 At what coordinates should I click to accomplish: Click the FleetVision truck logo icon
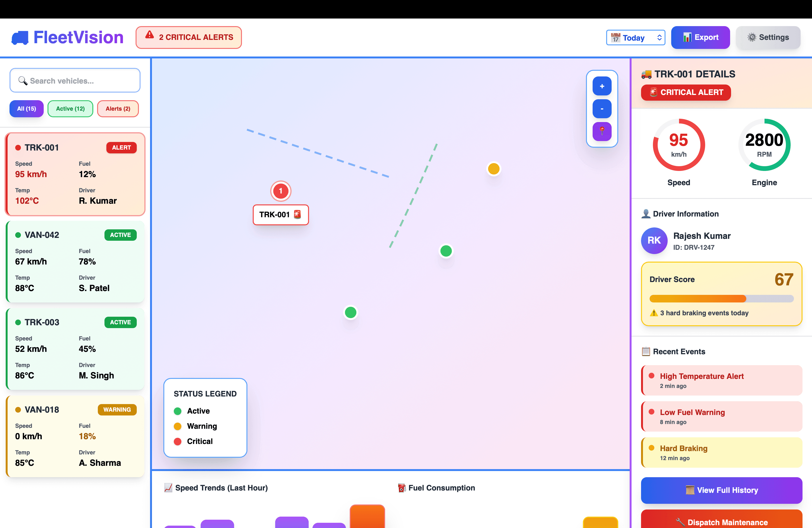20,38
